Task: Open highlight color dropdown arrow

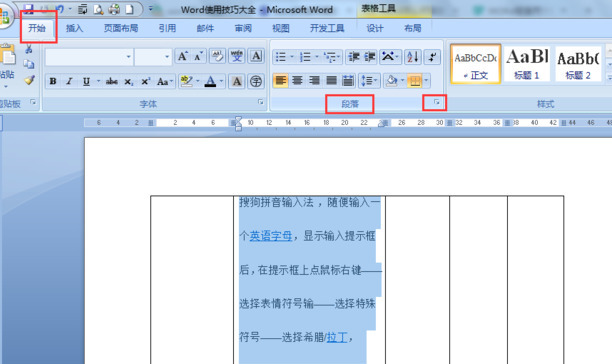Action: coord(197,81)
